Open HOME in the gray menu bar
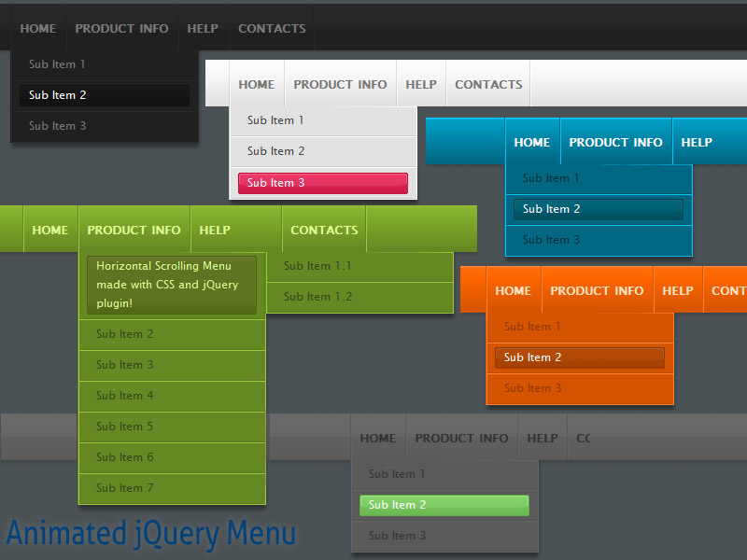 pos(378,438)
